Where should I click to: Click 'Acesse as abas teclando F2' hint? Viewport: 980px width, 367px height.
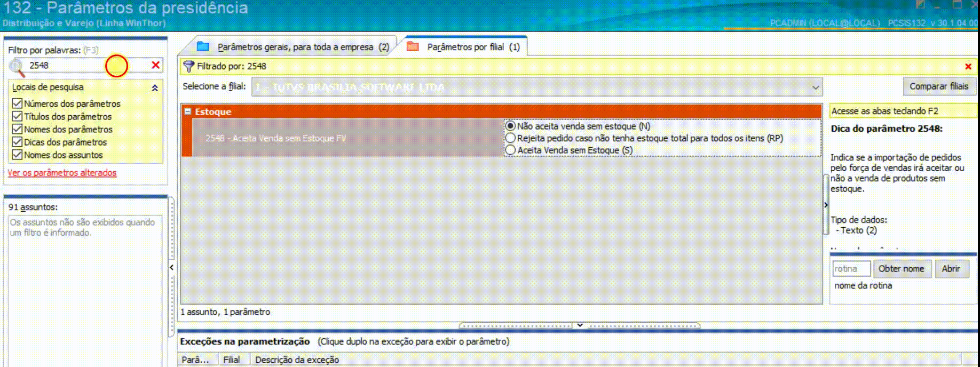(884, 111)
